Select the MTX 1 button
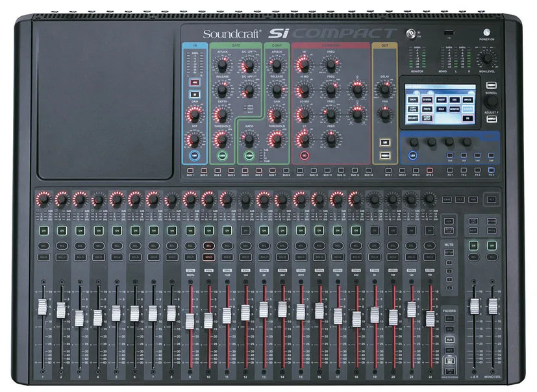 point(388,170)
